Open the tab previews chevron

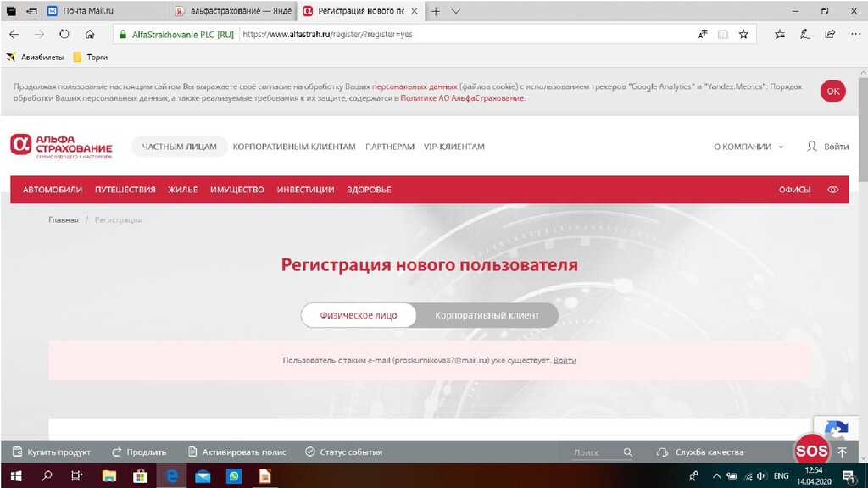pos(455,11)
